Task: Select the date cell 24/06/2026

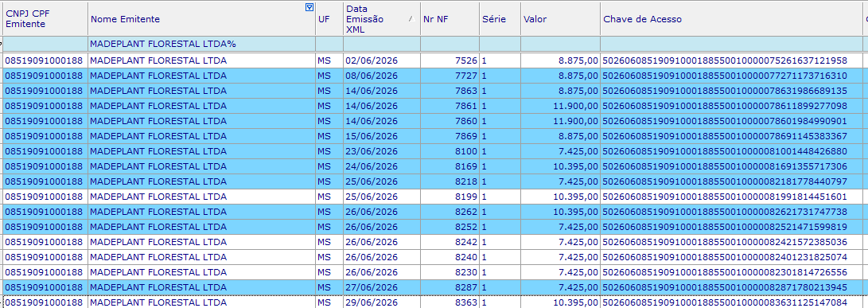Action: pos(381,166)
